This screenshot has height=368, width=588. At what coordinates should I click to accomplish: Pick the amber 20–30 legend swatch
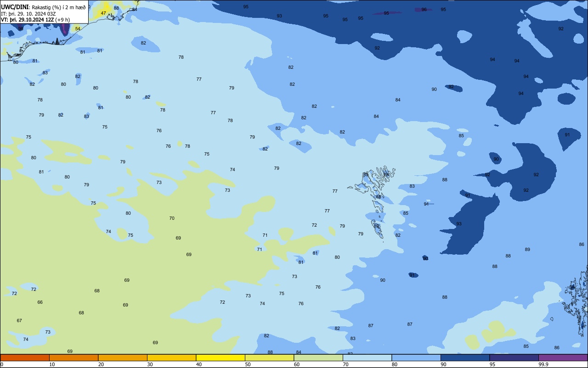click(x=123, y=357)
